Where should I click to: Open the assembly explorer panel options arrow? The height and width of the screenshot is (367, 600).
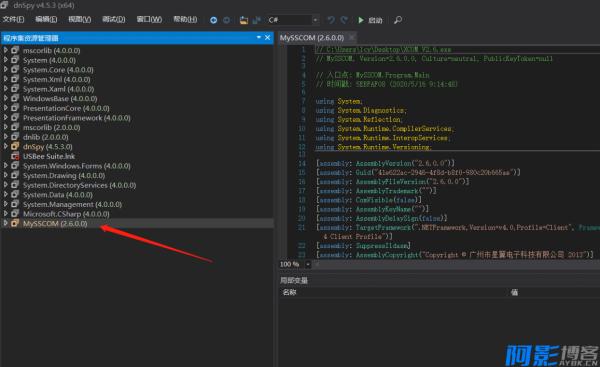(259, 37)
